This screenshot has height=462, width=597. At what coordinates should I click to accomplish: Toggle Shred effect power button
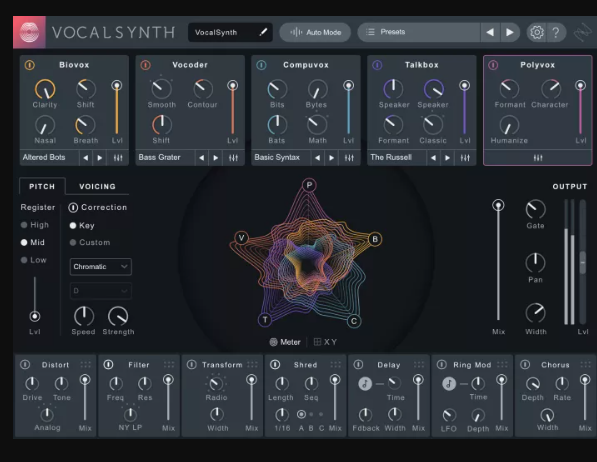(275, 365)
